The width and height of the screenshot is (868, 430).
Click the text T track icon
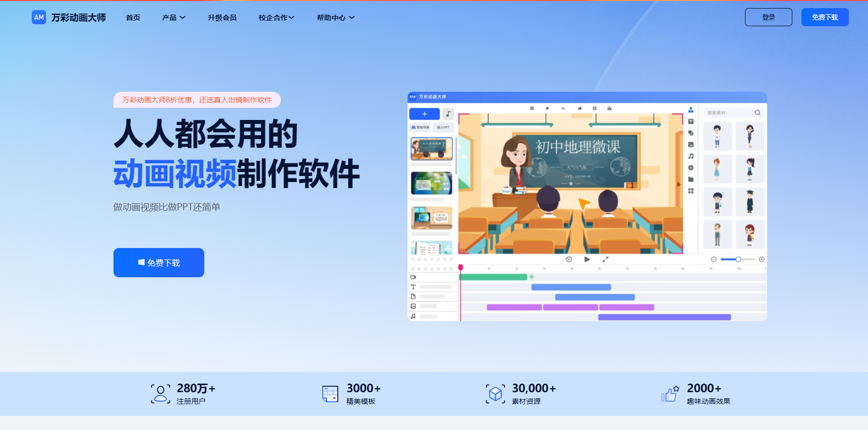(x=413, y=287)
